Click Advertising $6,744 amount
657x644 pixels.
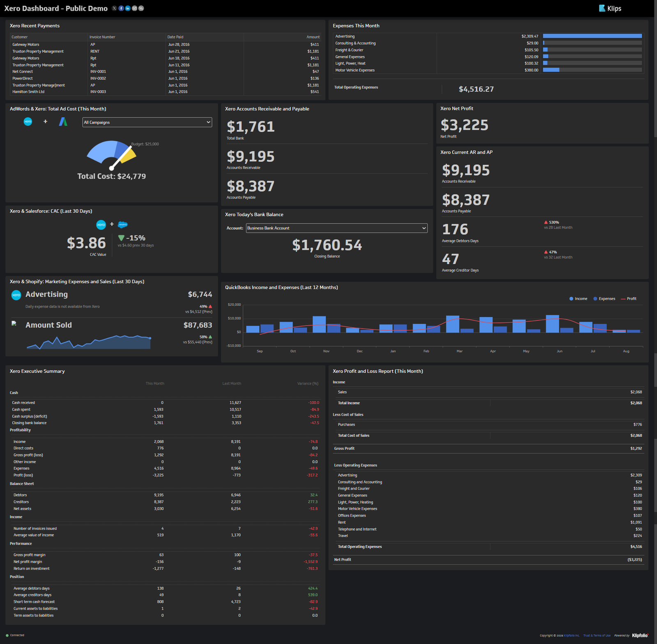click(x=200, y=294)
